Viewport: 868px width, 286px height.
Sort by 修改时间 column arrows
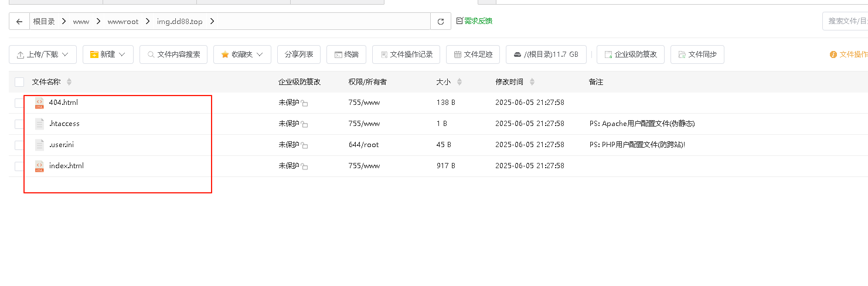click(532, 82)
